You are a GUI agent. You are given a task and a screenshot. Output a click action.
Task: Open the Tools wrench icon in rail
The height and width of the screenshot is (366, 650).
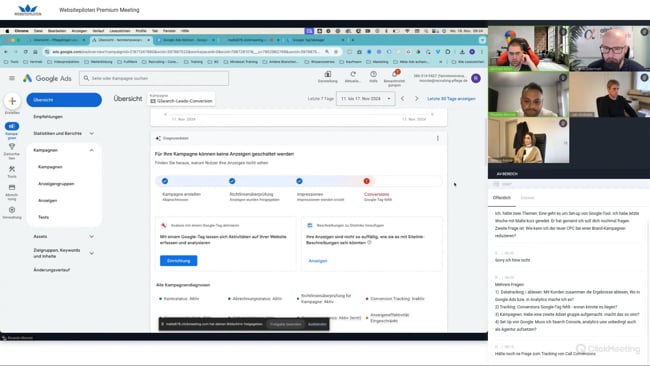tap(12, 169)
